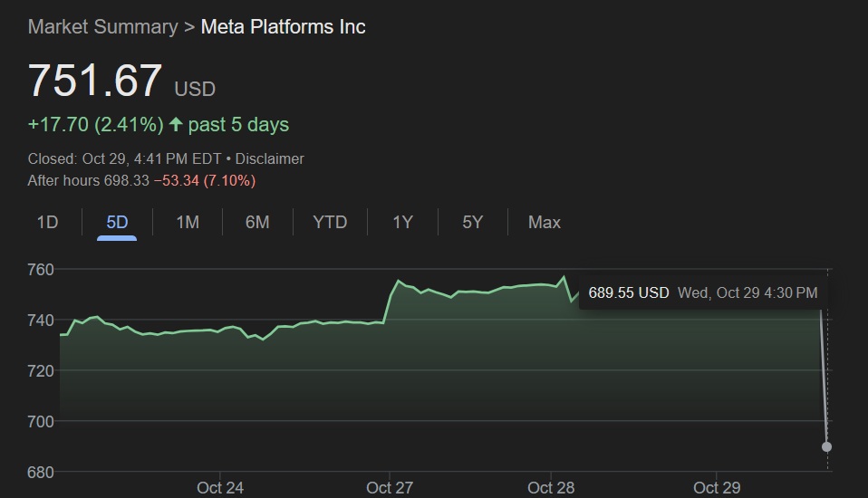Click the gray data point marker on chart
Screen dimensions: 868x498
coord(826,446)
